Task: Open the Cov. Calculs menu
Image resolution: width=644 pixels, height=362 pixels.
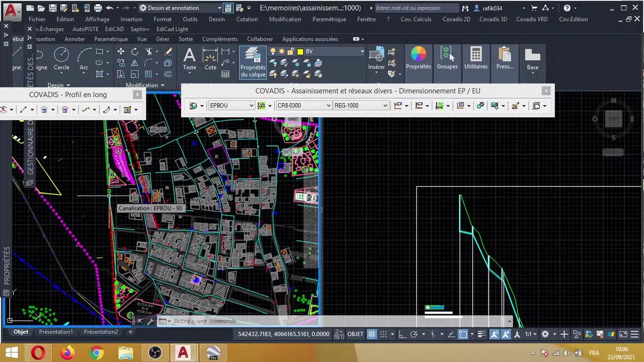Action: coord(416,19)
